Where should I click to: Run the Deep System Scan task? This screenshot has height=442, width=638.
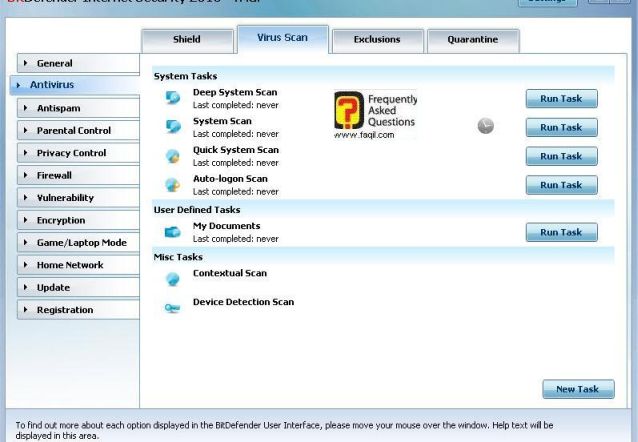(562, 99)
